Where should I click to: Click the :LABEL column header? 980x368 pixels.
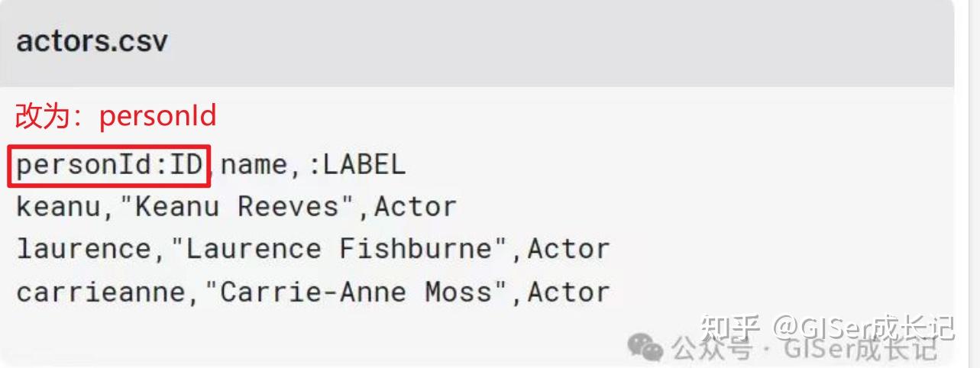click(356, 165)
